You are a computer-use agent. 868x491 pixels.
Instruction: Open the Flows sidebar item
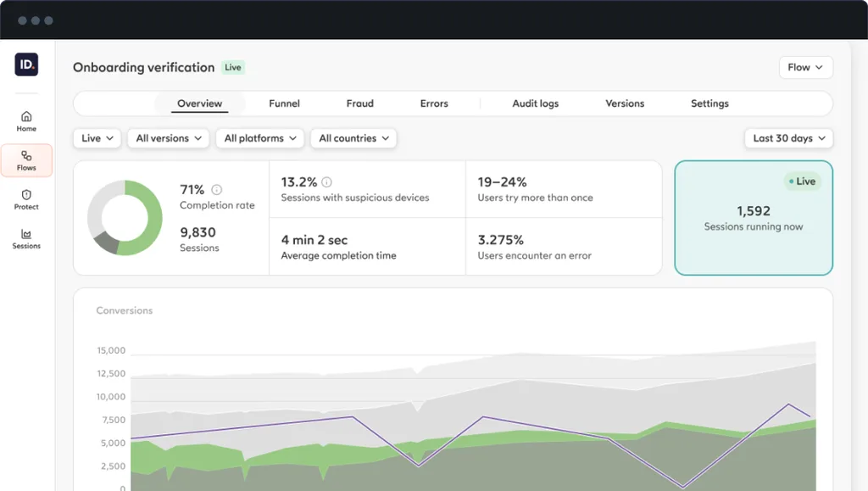pos(26,160)
